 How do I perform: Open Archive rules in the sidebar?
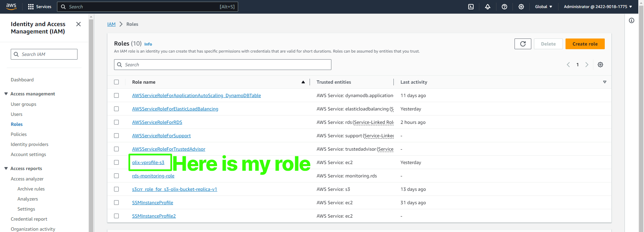click(31, 189)
